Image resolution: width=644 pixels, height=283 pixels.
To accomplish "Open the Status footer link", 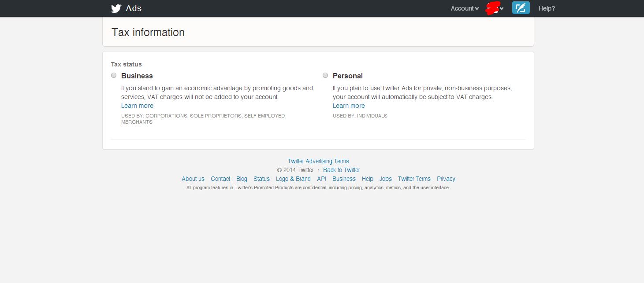I will (261, 179).
